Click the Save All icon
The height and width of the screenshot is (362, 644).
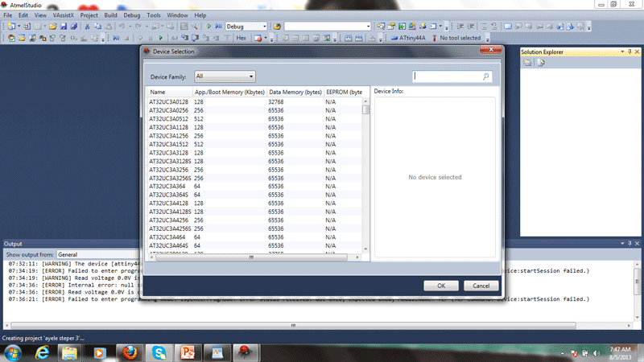74,27
